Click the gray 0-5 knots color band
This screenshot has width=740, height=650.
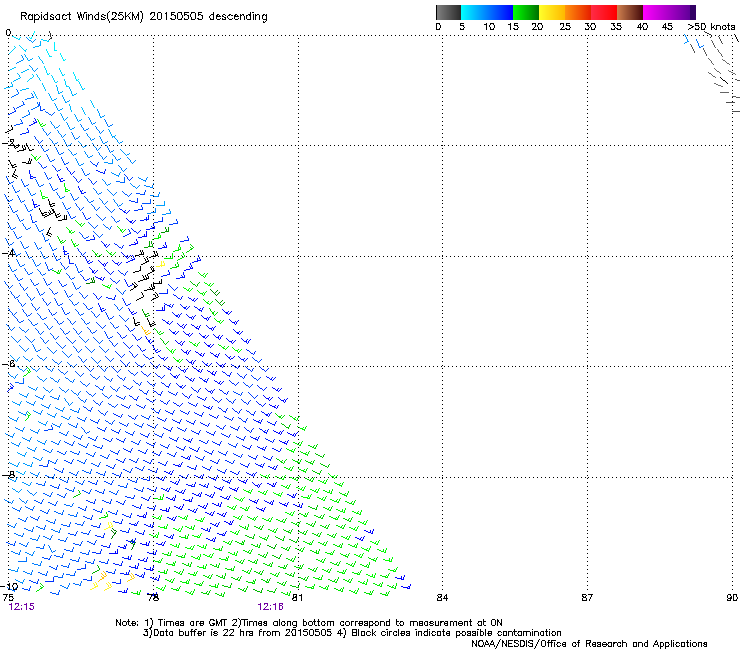448,12
